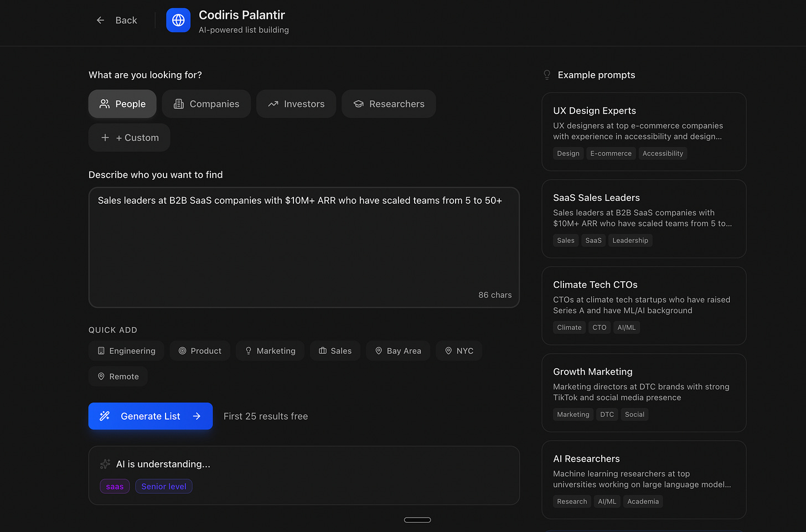This screenshot has height=532, width=806.
Task: Click the sparkle icon beside AI is understanding
Action: 105,464
